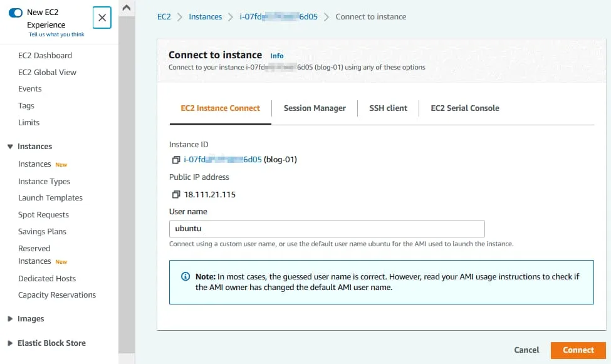Cancel the connect to instance dialog

coord(526,350)
